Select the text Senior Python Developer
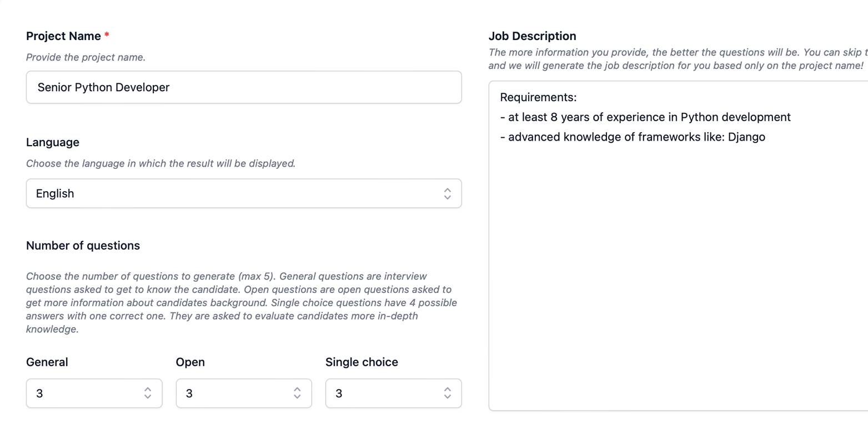 (x=103, y=87)
